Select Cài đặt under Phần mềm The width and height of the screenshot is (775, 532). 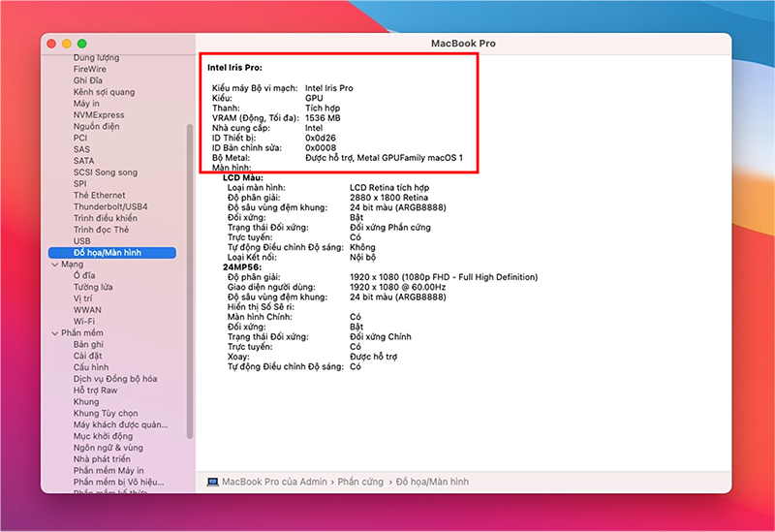(x=87, y=356)
